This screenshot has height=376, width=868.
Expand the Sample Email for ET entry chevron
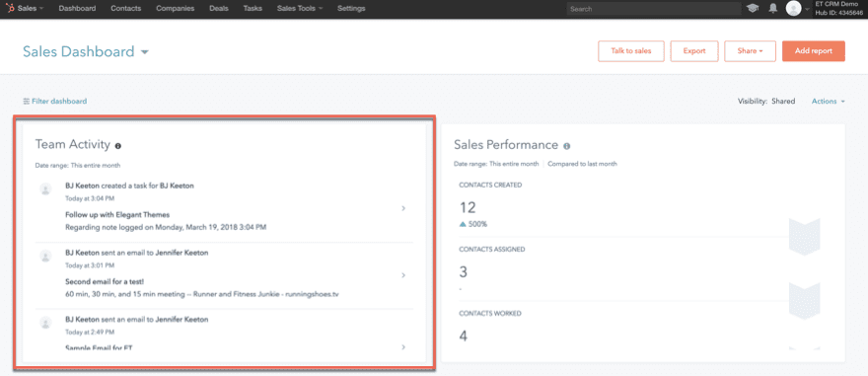(403, 347)
